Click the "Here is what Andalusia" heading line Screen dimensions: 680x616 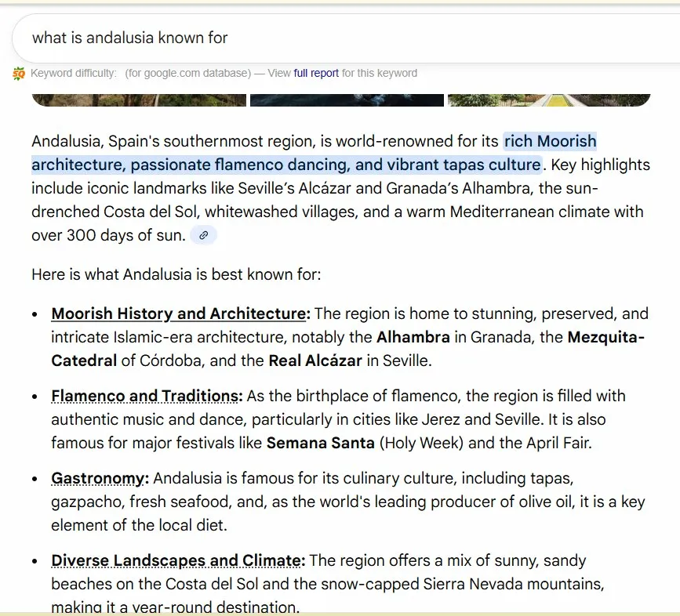(176, 275)
